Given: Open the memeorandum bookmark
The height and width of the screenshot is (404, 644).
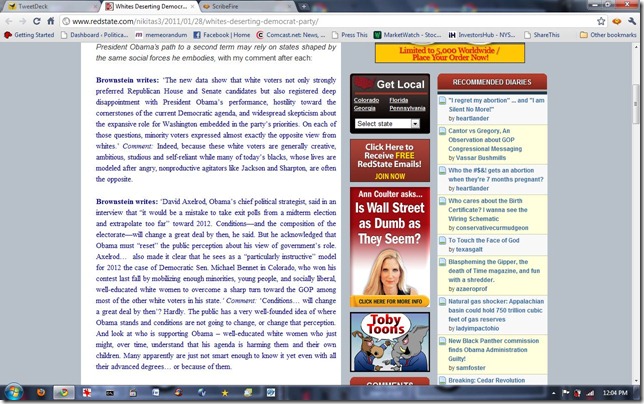Looking at the screenshot, I should click(x=161, y=35).
